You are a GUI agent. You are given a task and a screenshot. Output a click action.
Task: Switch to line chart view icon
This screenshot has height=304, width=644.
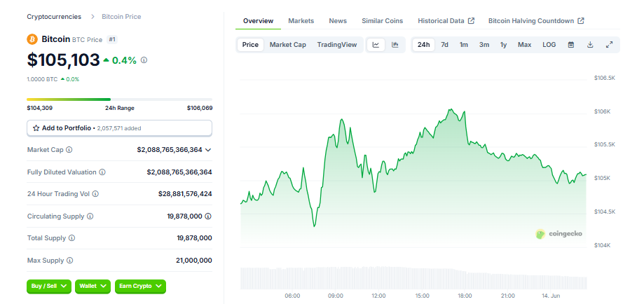click(376, 45)
